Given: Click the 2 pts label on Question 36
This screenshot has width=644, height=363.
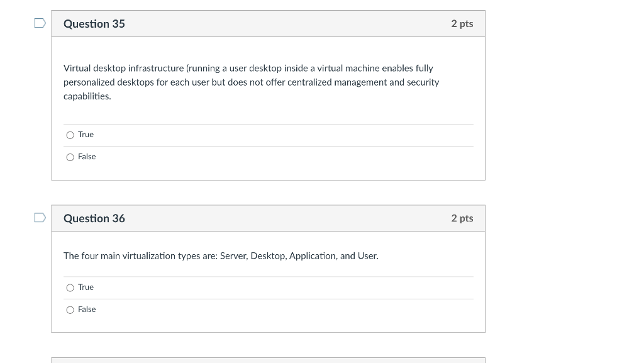Looking at the screenshot, I should [x=462, y=218].
